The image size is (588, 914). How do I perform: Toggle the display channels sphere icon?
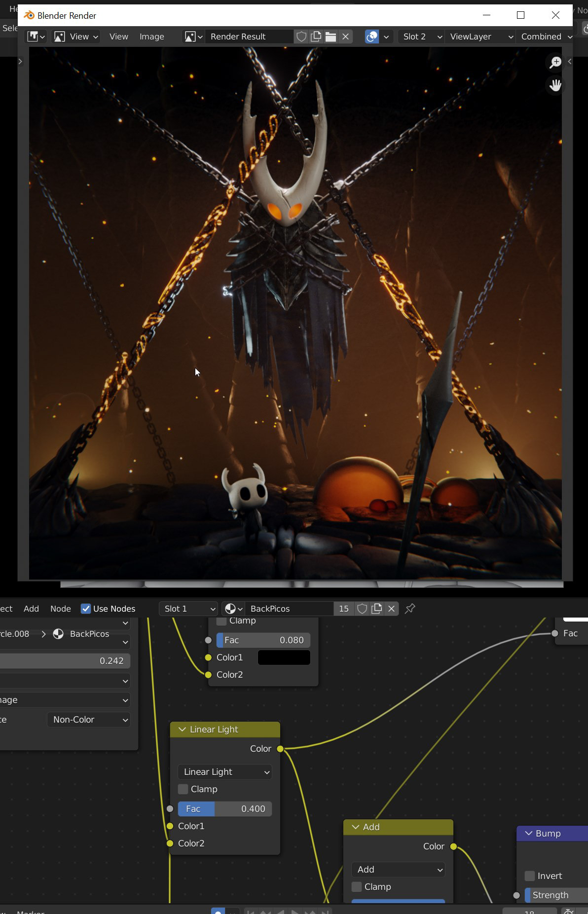[x=372, y=37]
